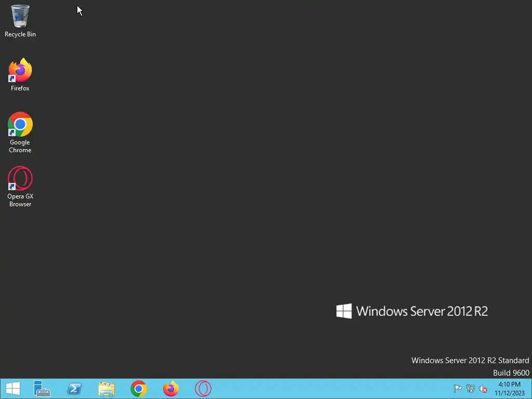Viewport: 532px width, 399px height.
Task: Open the network status tray icon
Action: [471, 389]
